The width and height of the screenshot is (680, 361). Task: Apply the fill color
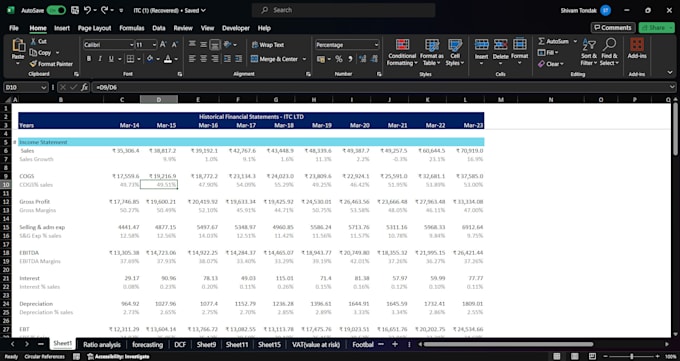click(x=150, y=59)
